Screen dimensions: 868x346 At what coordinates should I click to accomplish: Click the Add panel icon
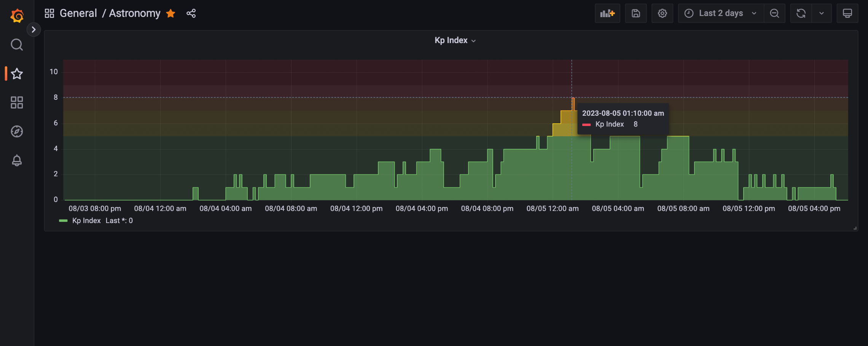(607, 13)
